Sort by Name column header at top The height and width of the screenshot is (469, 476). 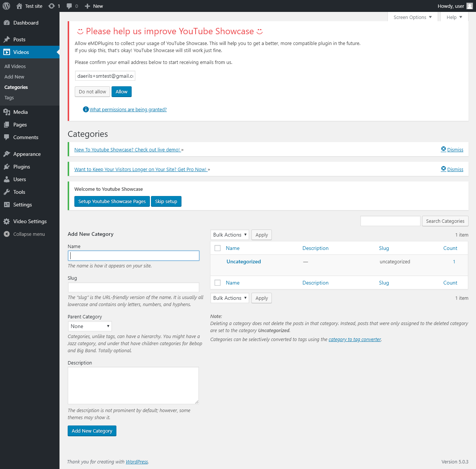click(x=233, y=248)
